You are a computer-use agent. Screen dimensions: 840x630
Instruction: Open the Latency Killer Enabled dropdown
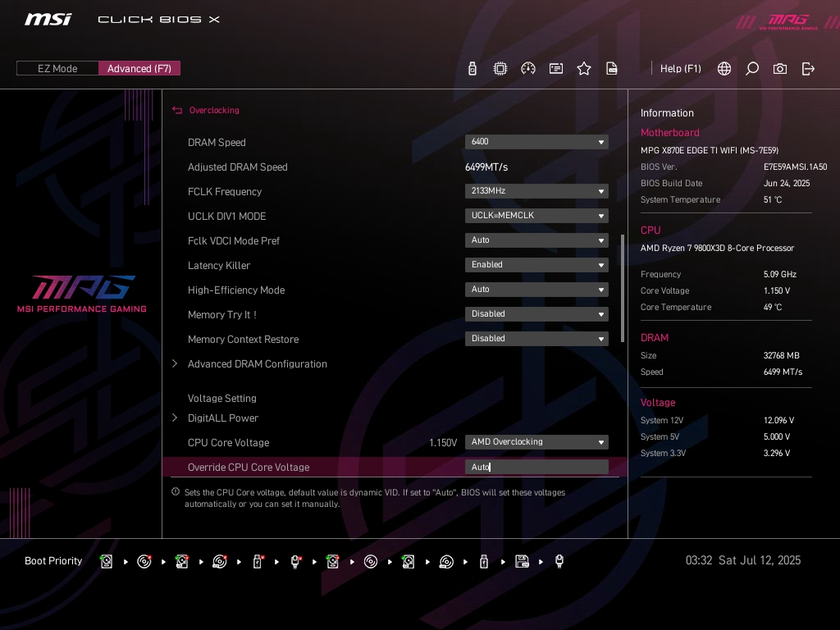[x=536, y=265]
